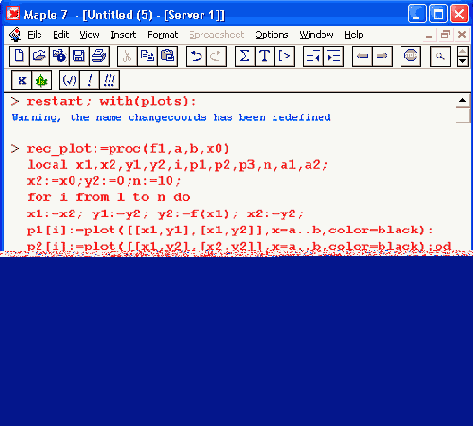473x426 pixels.
Task: Create a new worksheet with toolbar icon
Action: 19,56
